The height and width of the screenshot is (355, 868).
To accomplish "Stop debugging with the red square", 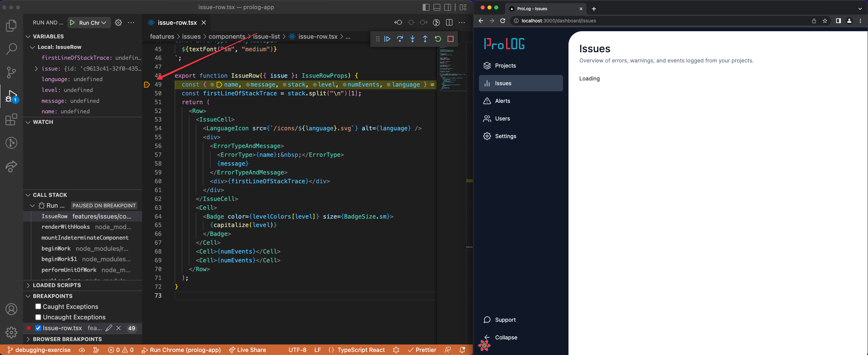I will [x=450, y=39].
